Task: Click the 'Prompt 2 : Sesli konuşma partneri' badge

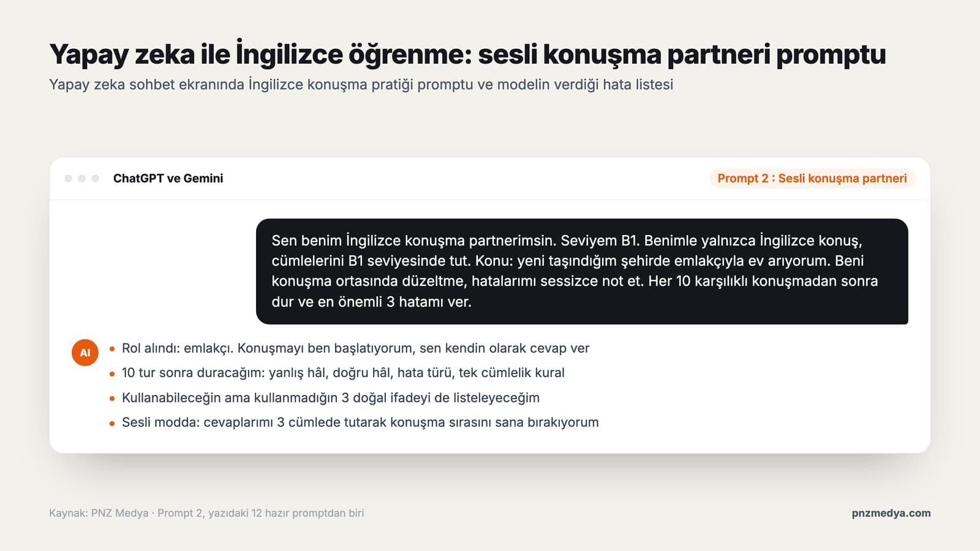Action: [x=812, y=178]
